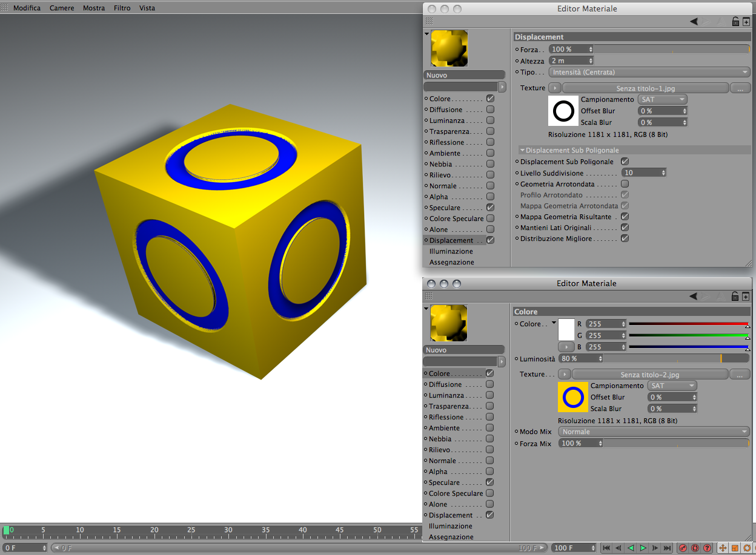Click the ellipsis button next to Senza titolo-2.jpg

tap(740, 375)
